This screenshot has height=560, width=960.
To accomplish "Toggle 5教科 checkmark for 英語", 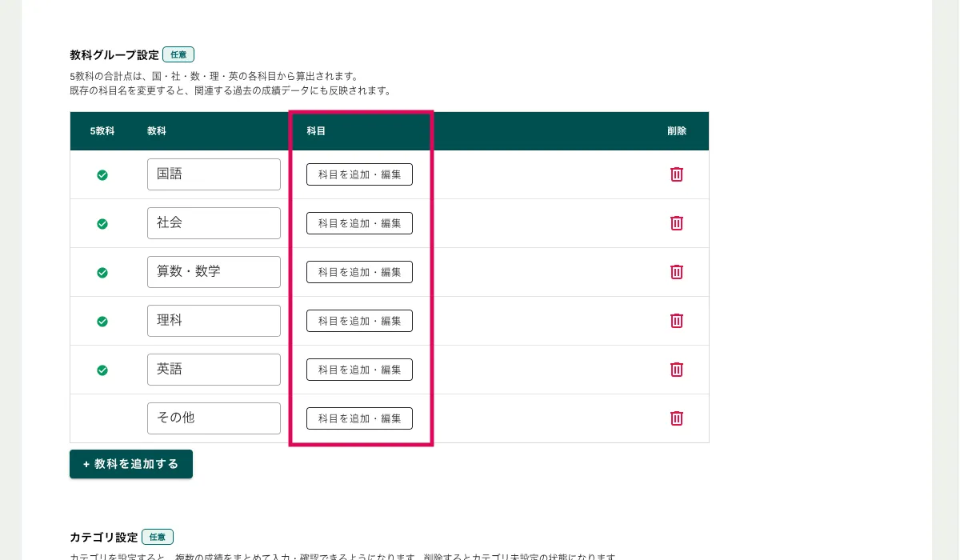I will [x=102, y=370].
